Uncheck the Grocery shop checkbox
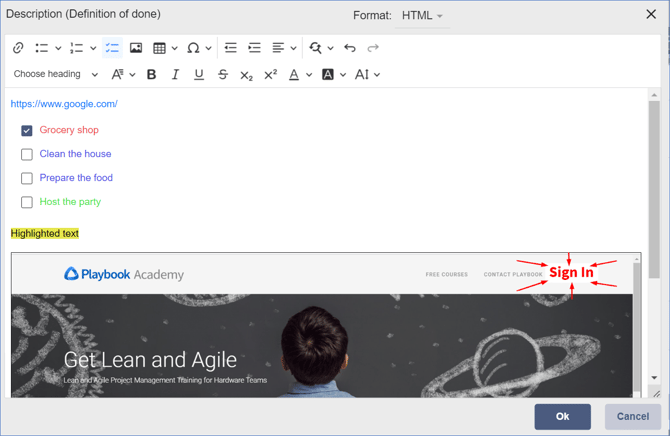The image size is (670, 436). [27, 130]
